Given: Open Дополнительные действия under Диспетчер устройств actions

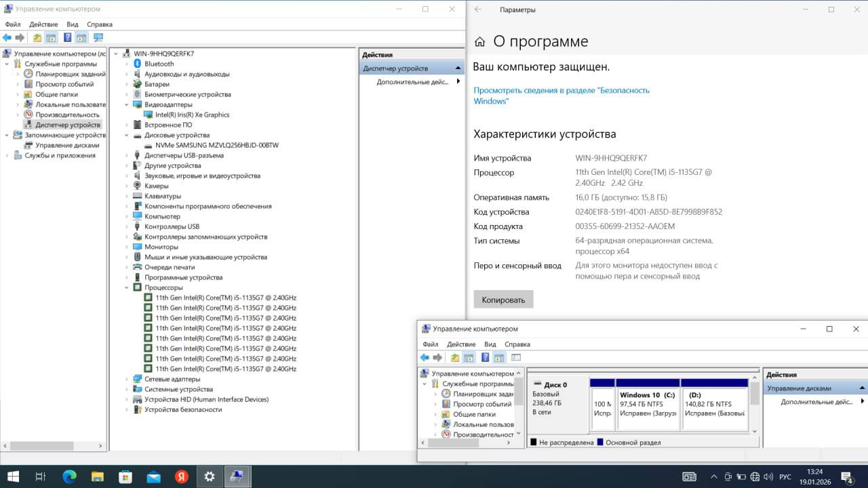Looking at the screenshot, I should coord(413,82).
